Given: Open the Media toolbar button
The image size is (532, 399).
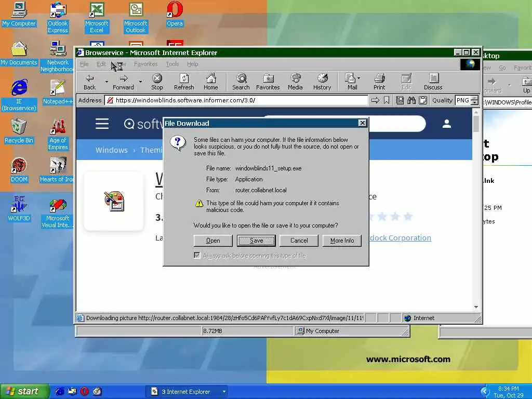Looking at the screenshot, I should [x=295, y=82].
